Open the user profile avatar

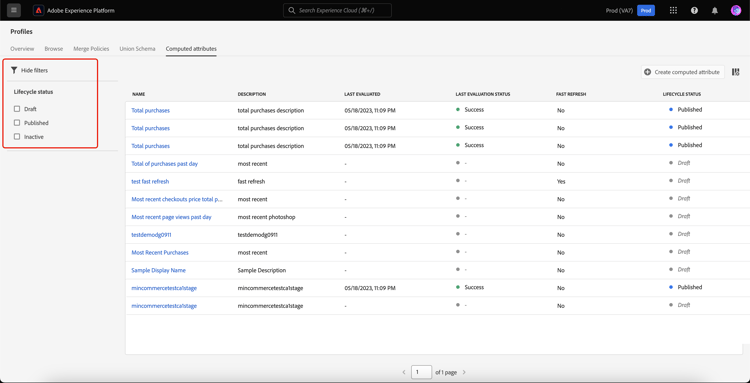tap(736, 11)
